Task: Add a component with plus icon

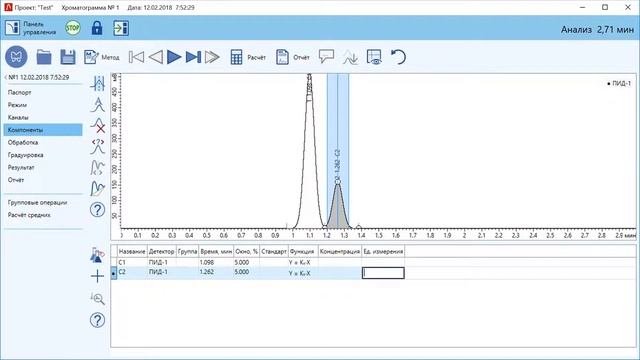Action: (98, 276)
